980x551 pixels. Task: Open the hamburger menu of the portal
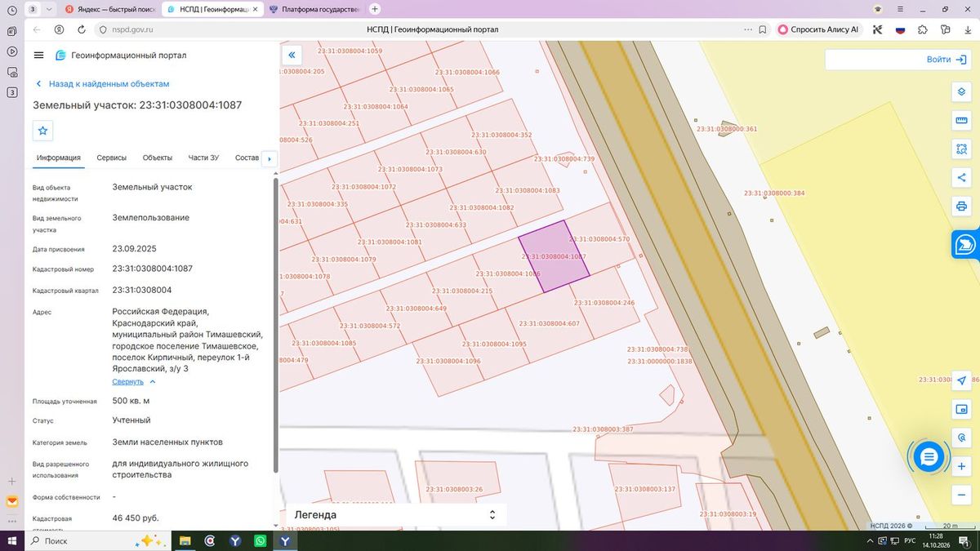(x=38, y=55)
